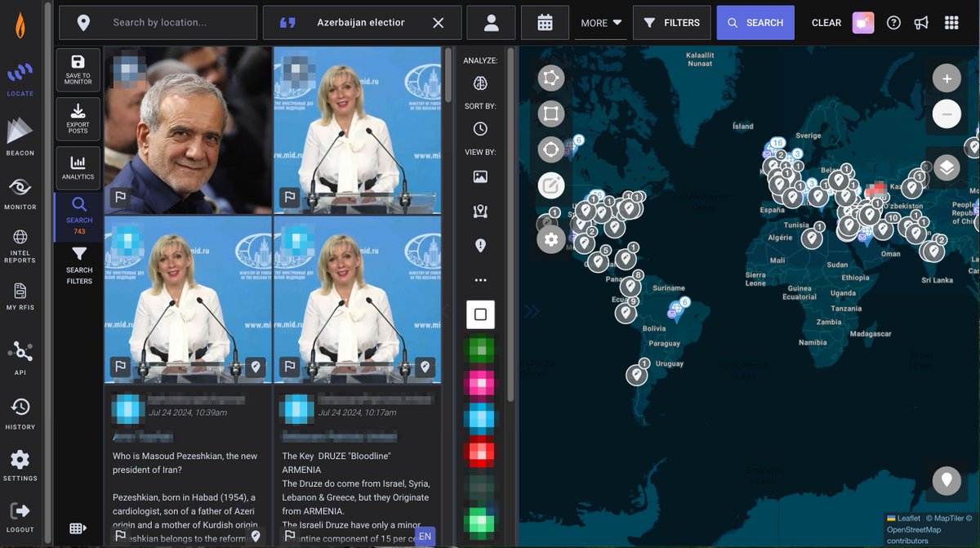Switch to image view mode
Image resolution: width=980 pixels, height=548 pixels.
(480, 176)
